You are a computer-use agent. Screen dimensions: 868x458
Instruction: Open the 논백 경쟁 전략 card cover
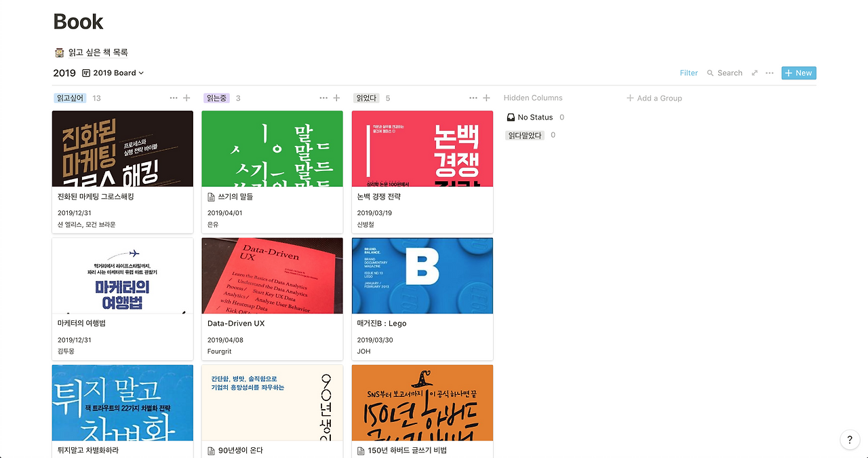422,149
